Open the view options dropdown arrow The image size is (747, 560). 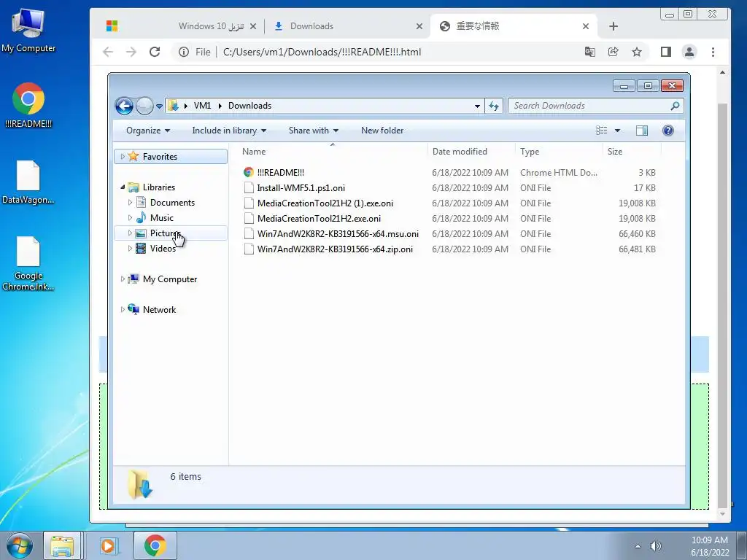[617, 131]
